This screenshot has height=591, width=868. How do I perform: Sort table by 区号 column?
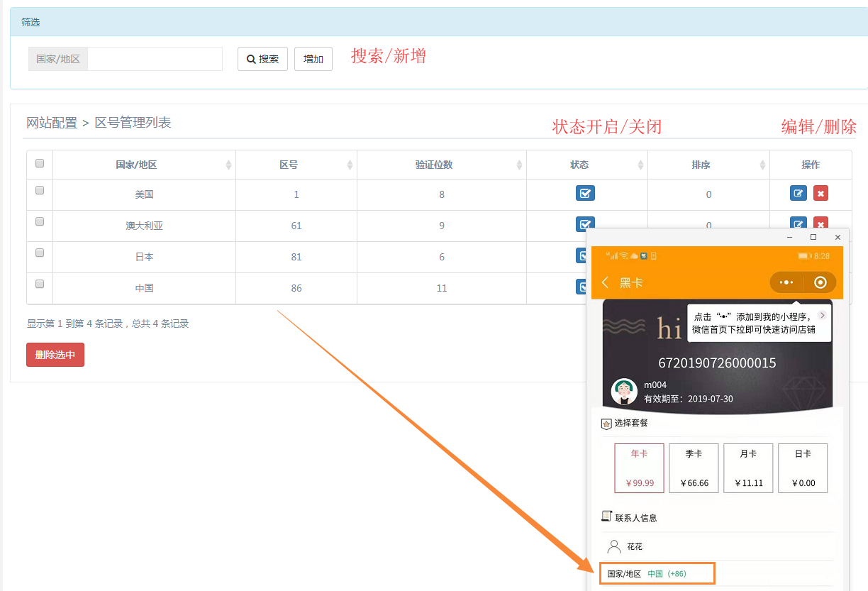click(296, 165)
